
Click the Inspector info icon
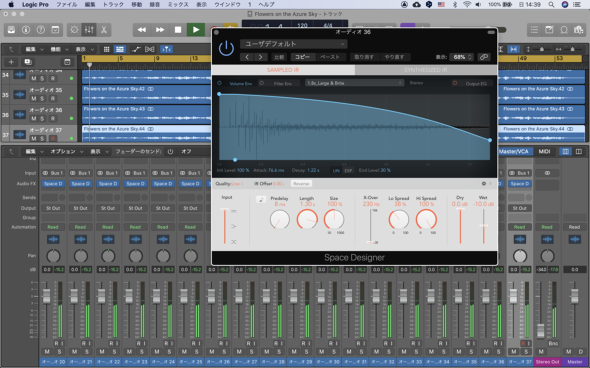(26, 30)
